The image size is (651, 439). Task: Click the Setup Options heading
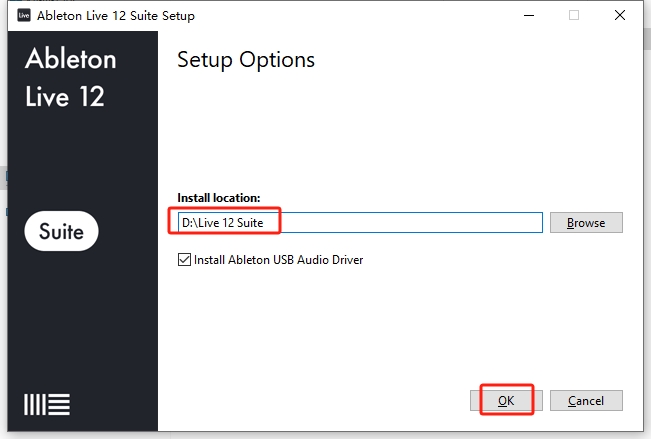(x=246, y=60)
